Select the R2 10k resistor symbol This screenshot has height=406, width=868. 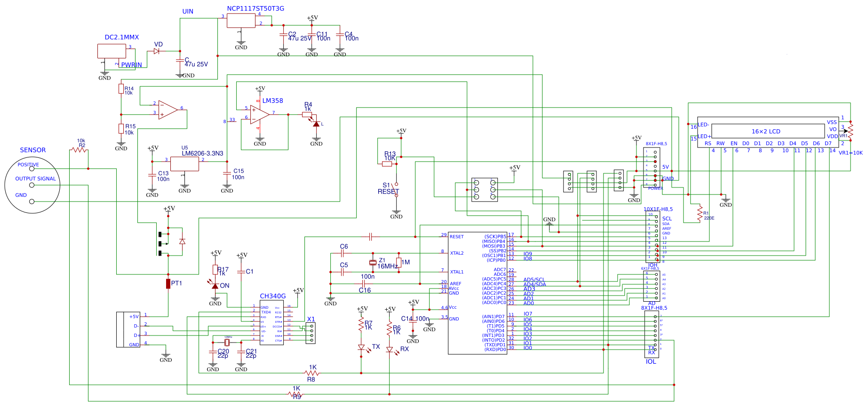79,150
